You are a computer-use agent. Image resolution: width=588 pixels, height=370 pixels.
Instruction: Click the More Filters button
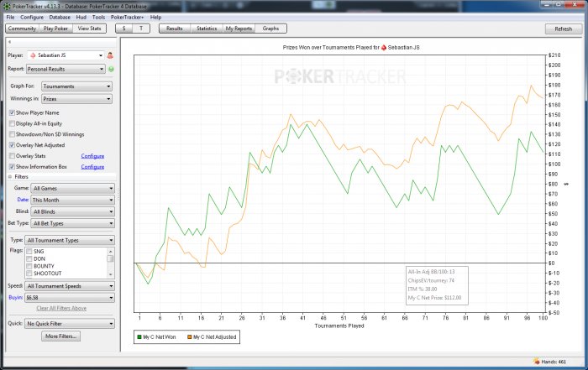pos(61,336)
